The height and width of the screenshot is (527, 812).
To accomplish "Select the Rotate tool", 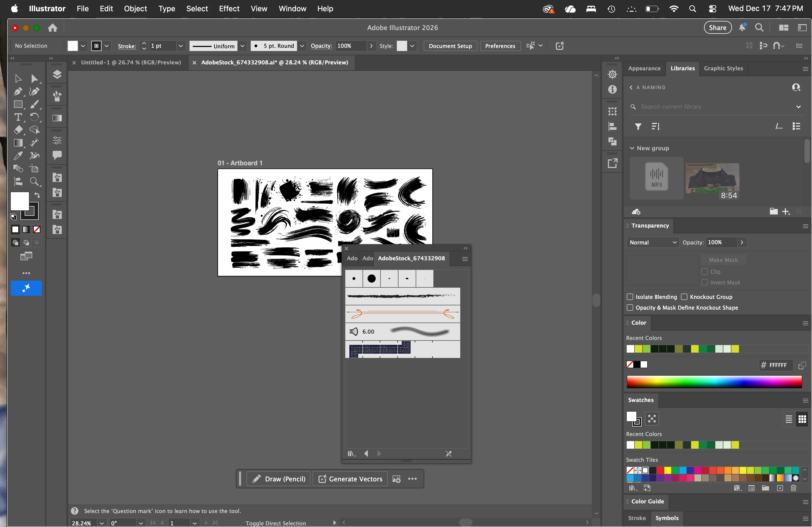I will coord(34,117).
